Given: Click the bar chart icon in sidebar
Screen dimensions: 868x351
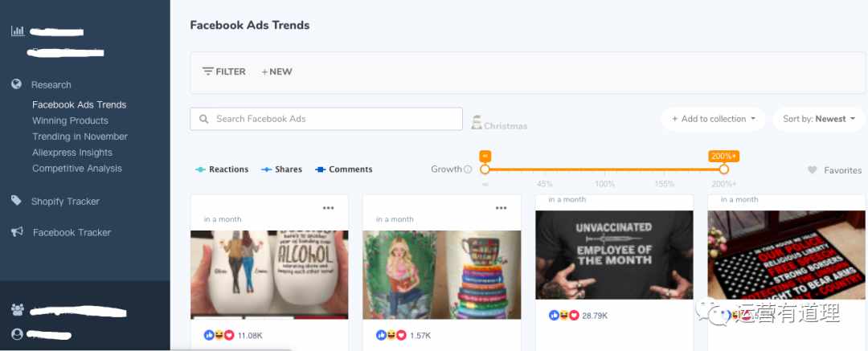Looking at the screenshot, I should tap(18, 31).
